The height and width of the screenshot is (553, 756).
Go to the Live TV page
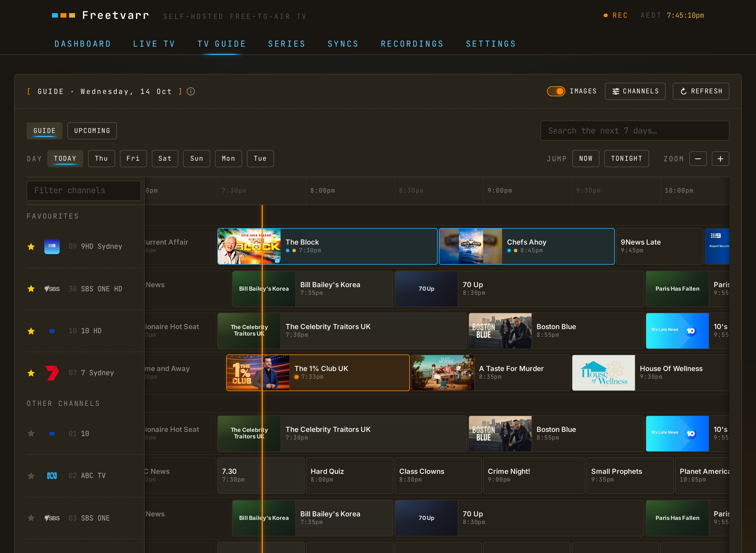pos(154,44)
